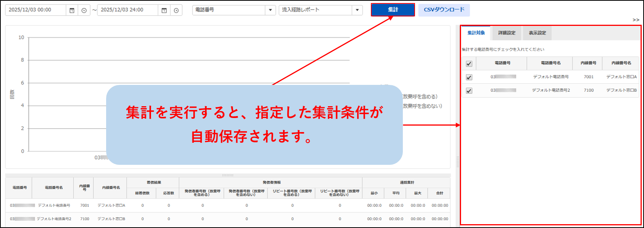Expand the 電話番号 dropdown
The height and width of the screenshot is (228, 644).
pyautogui.click(x=270, y=10)
